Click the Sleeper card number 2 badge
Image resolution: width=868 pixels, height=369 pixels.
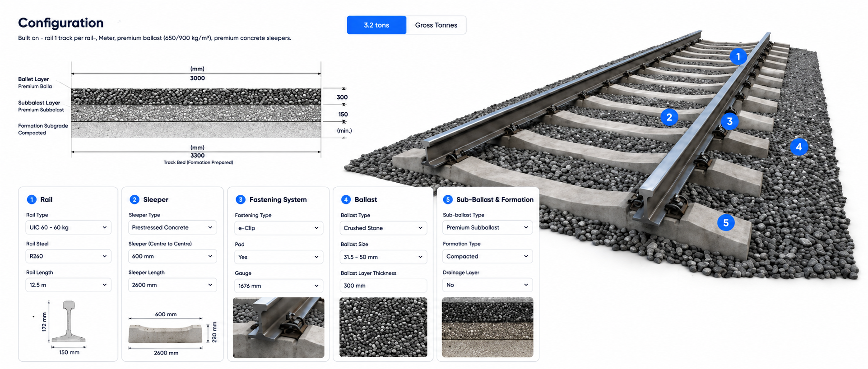click(x=134, y=199)
